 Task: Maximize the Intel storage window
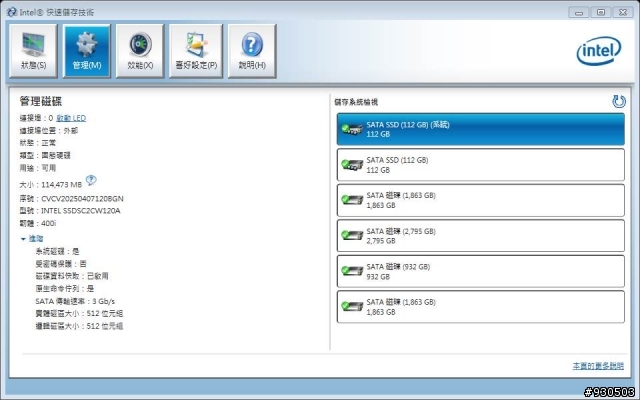tap(601, 12)
